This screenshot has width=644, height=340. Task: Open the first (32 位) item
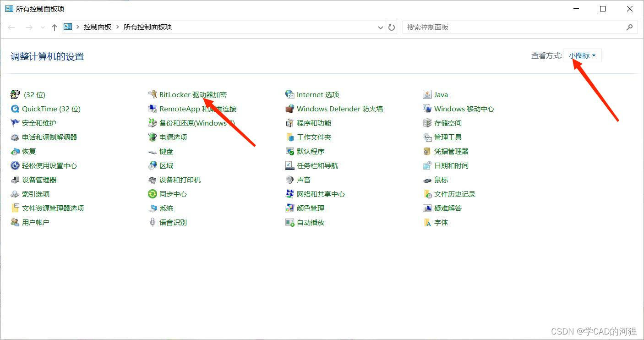click(34, 94)
